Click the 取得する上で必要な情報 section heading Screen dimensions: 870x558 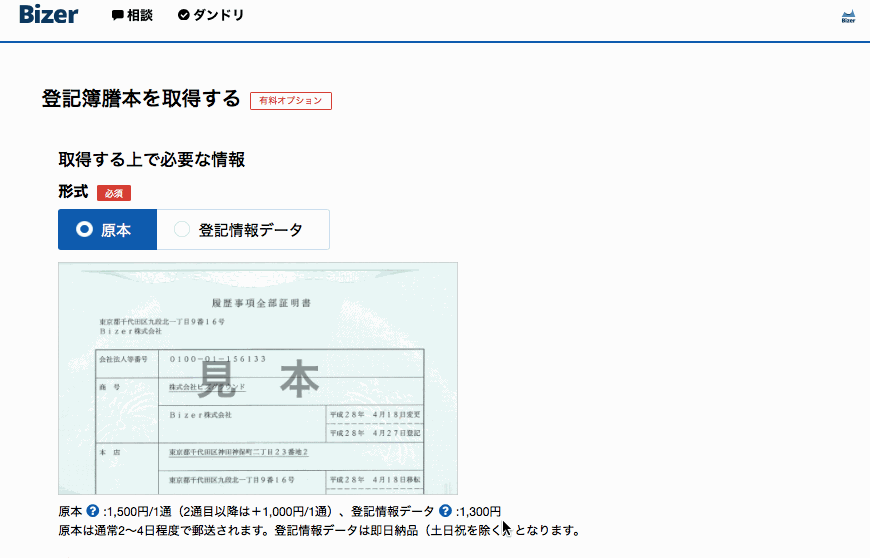[x=152, y=160]
